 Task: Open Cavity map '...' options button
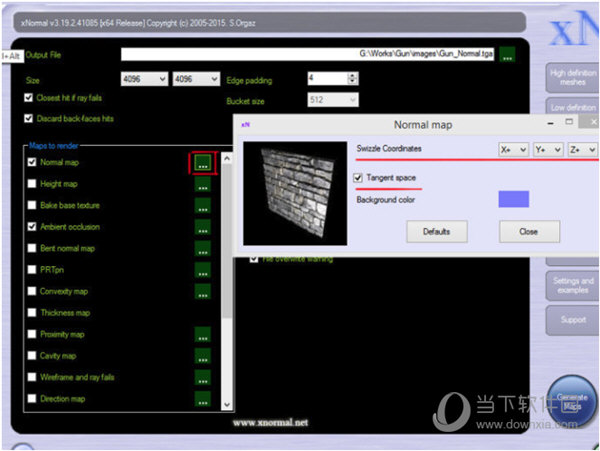[203, 356]
